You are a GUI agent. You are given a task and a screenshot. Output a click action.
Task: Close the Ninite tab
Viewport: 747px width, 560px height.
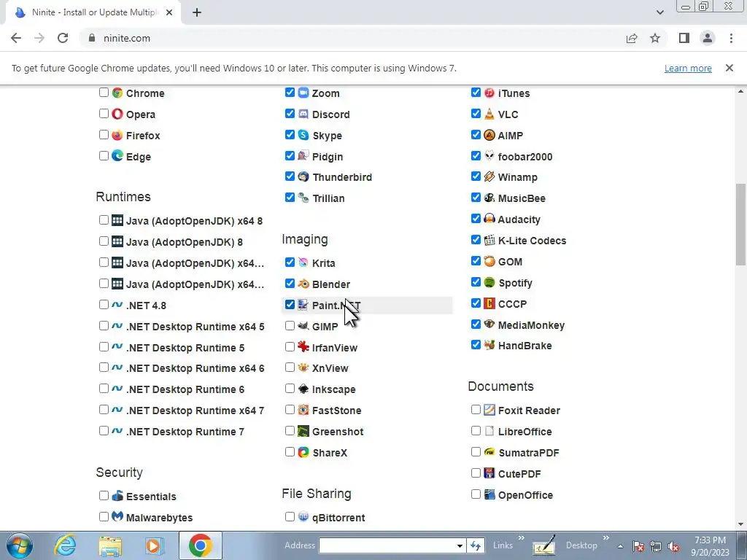coord(169,13)
